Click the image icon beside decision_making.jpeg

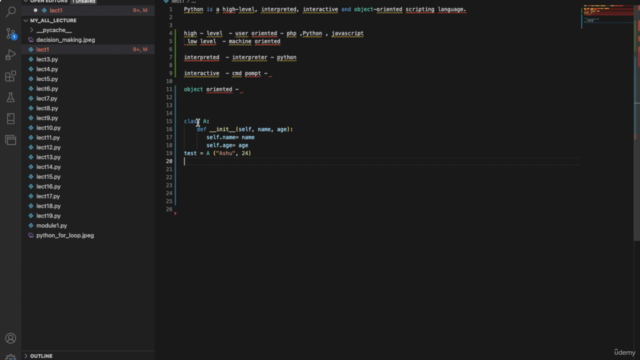31,40
